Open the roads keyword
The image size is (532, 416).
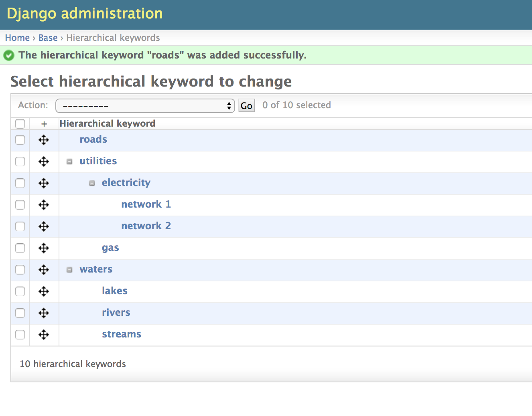click(x=93, y=139)
